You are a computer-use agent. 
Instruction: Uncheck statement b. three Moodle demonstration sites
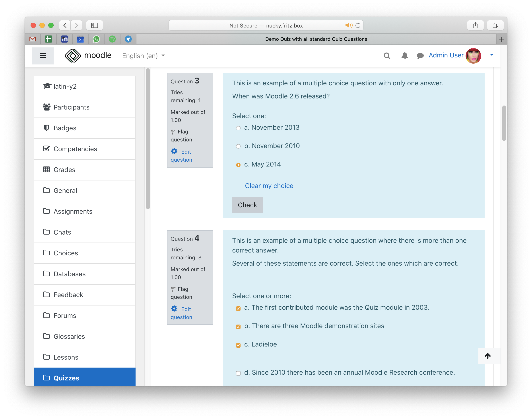(238, 327)
